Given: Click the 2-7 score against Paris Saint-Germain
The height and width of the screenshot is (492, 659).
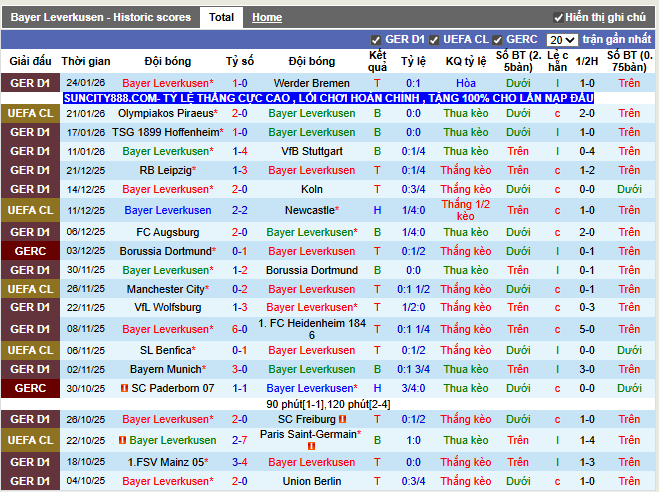Looking at the screenshot, I should tap(240, 440).
